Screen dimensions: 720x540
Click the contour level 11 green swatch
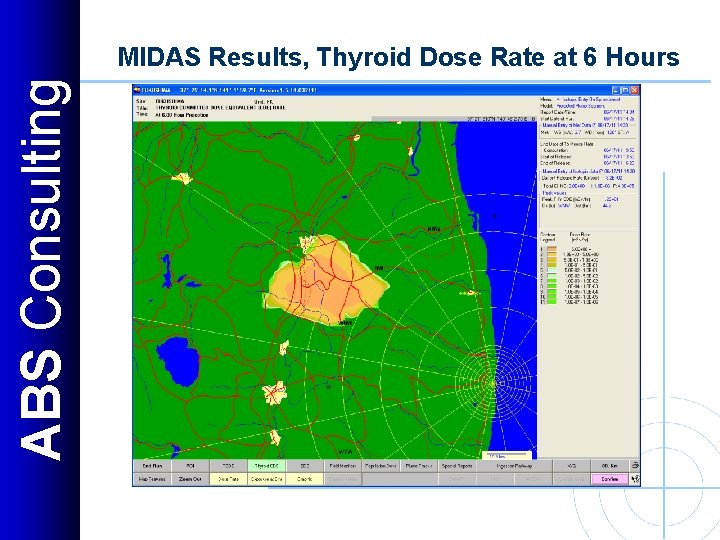click(552, 302)
